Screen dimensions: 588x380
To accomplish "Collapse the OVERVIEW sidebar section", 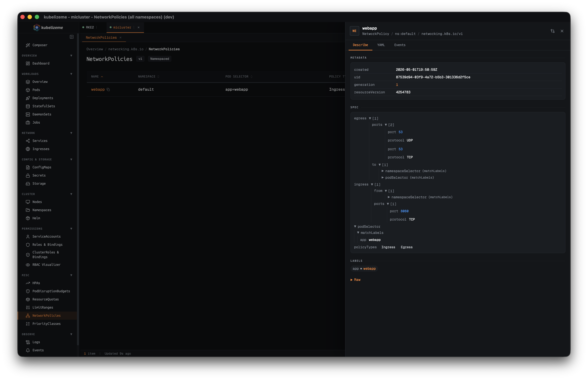I will 71,55.
